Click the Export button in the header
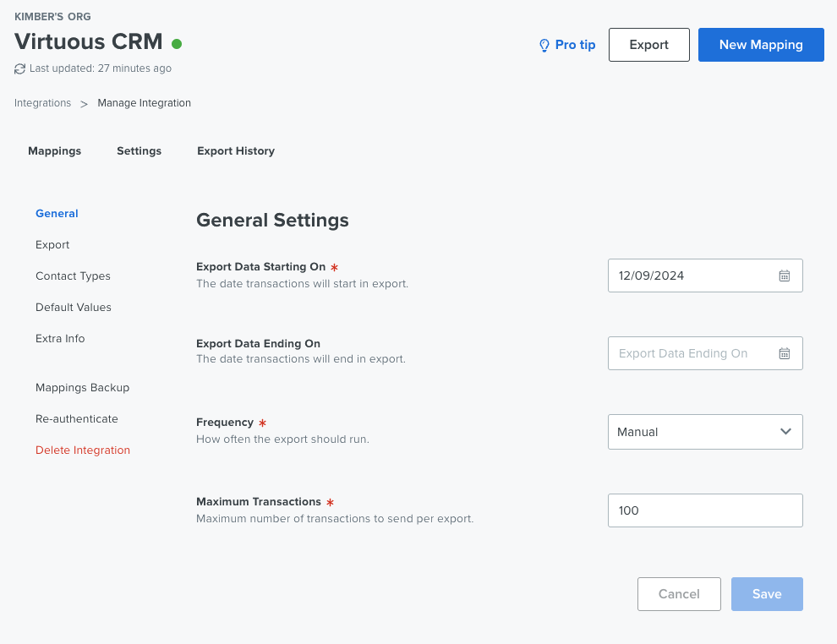The width and height of the screenshot is (837, 644). point(649,45)
